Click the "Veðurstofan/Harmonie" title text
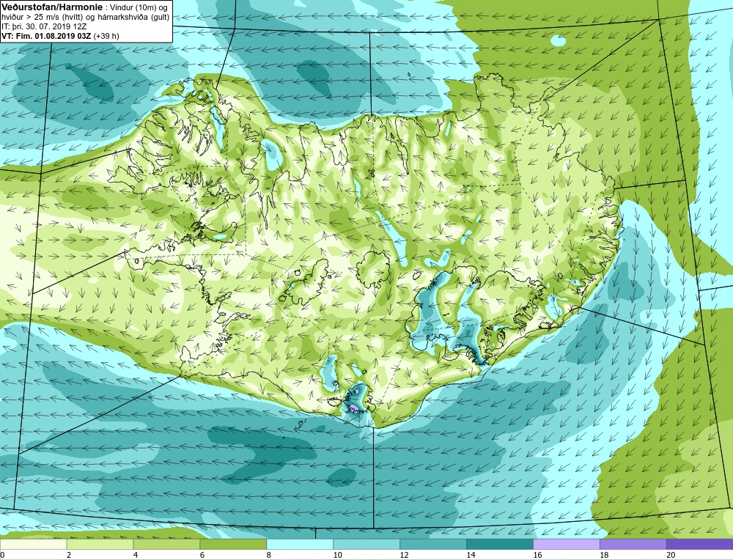The height and width of the screenshot is (560, 733). click(51, 7)
